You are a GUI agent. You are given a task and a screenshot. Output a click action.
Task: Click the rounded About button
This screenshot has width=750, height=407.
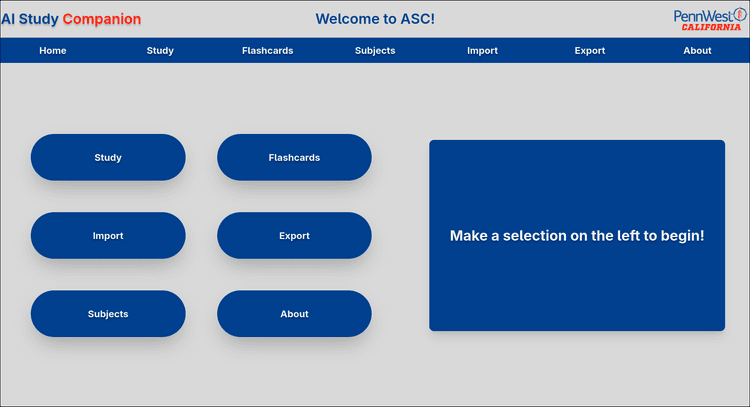coord(294,314)
